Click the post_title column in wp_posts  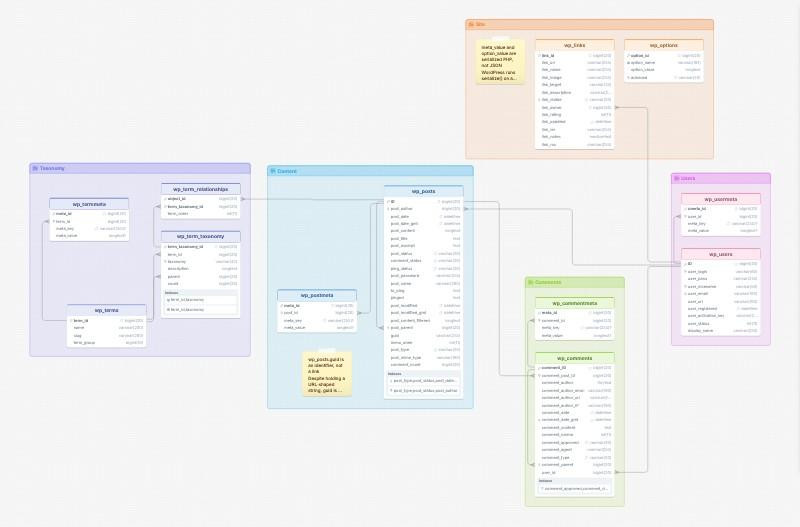coord(423,238)
